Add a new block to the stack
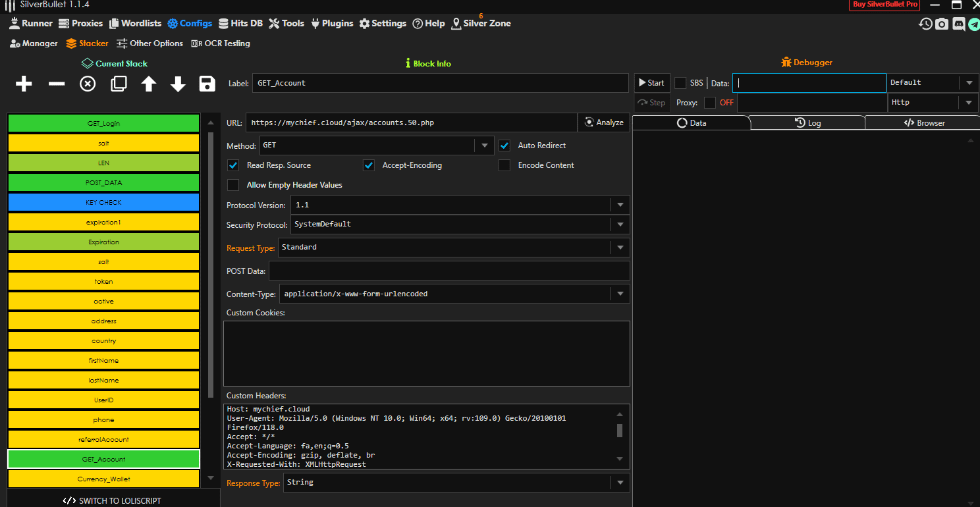Image resolution: width=980 pixels, height=507 pixels. tap(24, 84)
